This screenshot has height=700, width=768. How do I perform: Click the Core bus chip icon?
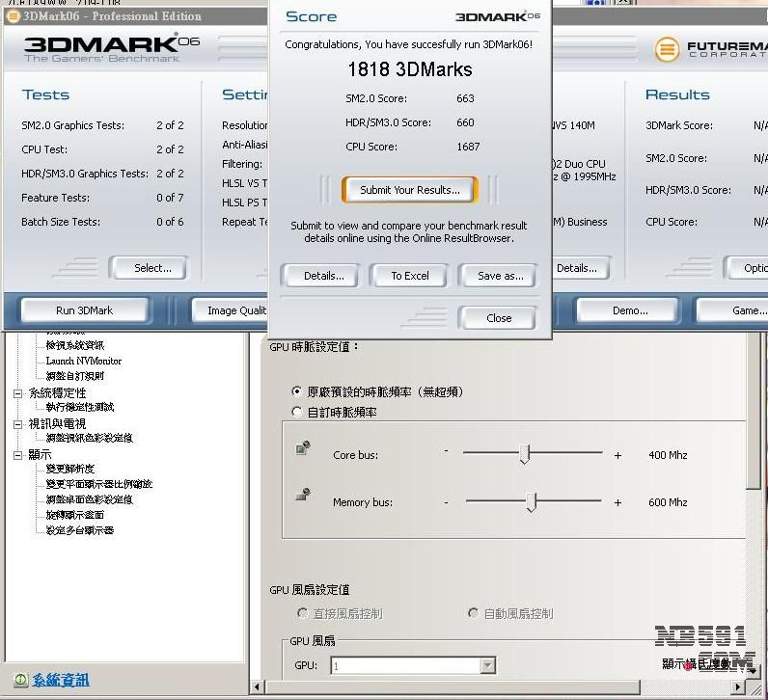pyautogui.click(x=303, y=448)
